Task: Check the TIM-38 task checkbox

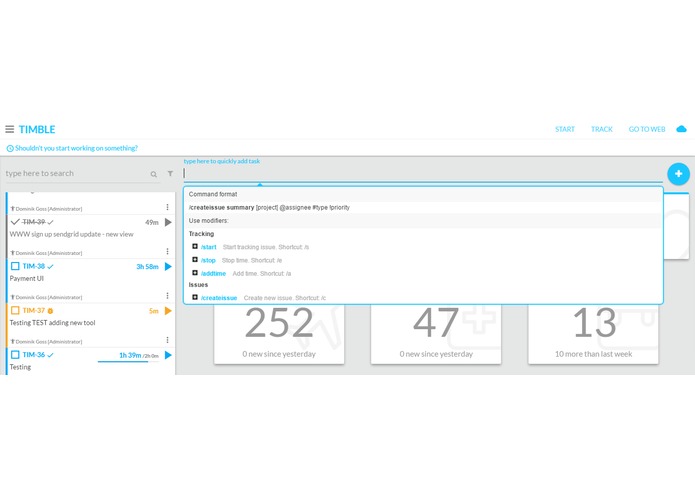Action: [15, 266]
